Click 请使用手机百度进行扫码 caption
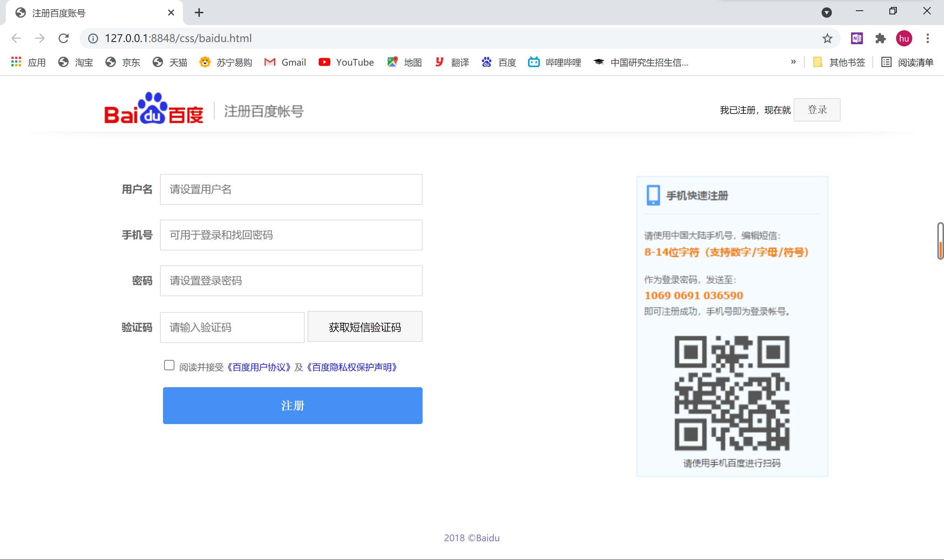The image size is (944, 560). [732, 463]
